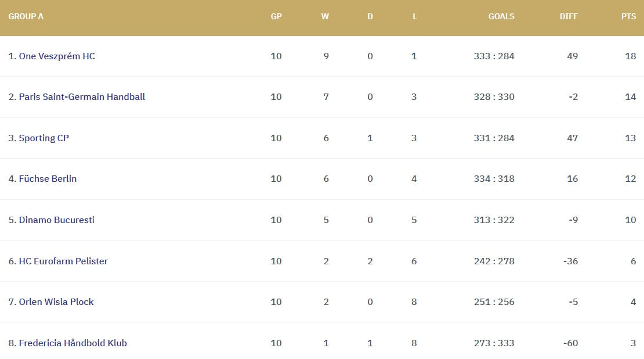Click One Veszprém HC's 18 points value

(630, 56)
